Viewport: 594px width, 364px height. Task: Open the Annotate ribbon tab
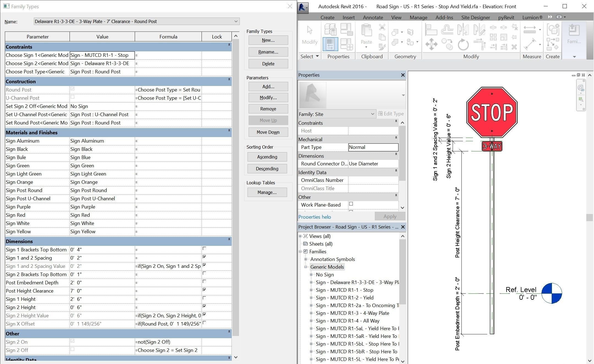coord(373,17)
